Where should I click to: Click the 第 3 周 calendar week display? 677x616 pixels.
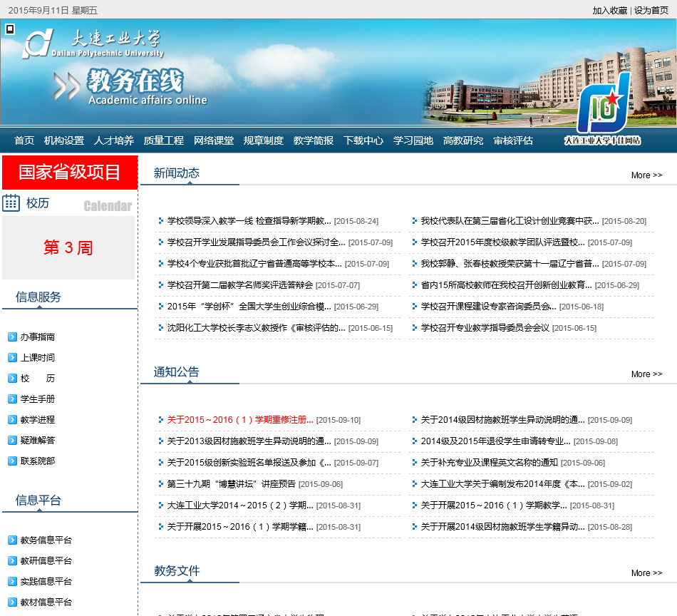(68, 248)
